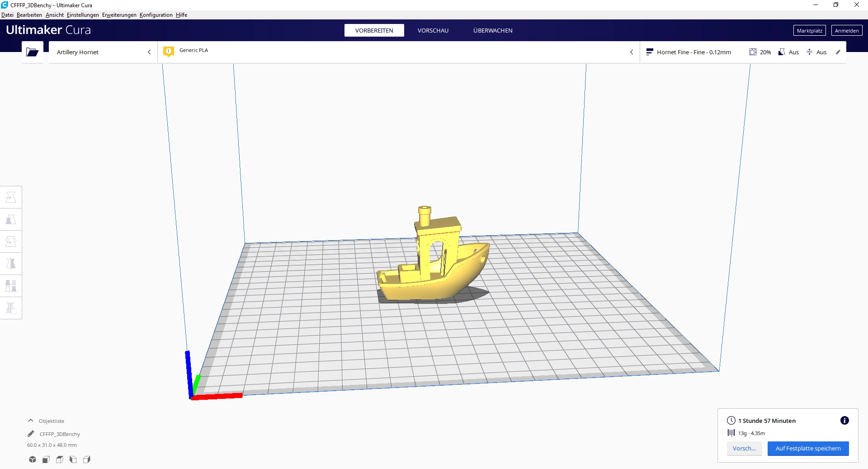Screen dimensions: 868x469
Task: Open the Erweiterungen menu
Action: pos(119,15)
